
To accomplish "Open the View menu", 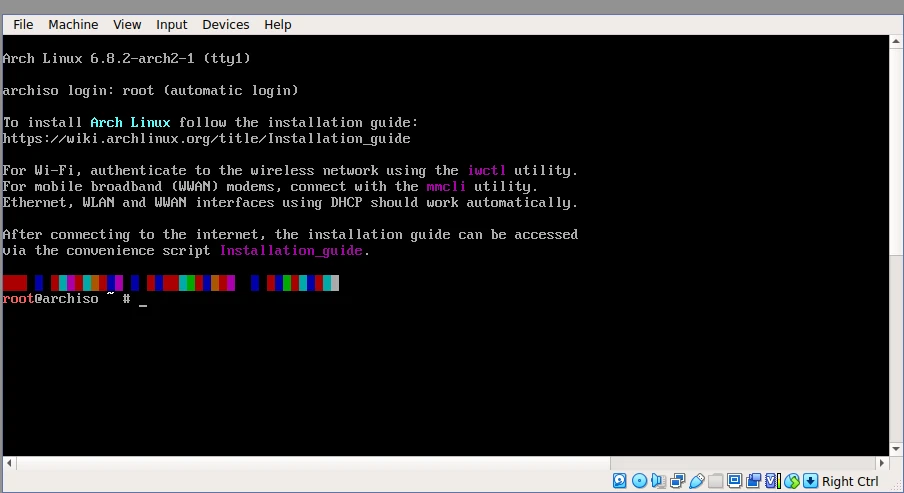I will click(x=127, y=24).
